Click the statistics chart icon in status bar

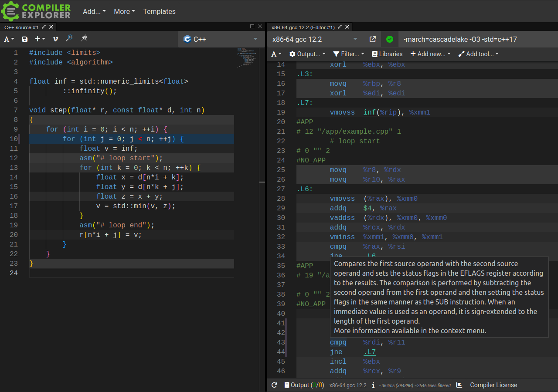pos(459,385)
